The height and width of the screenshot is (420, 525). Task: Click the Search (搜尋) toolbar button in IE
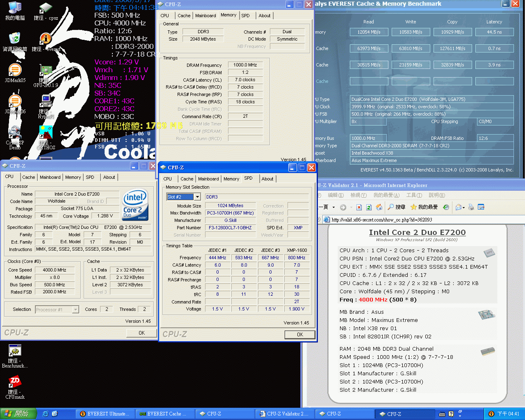397,207
